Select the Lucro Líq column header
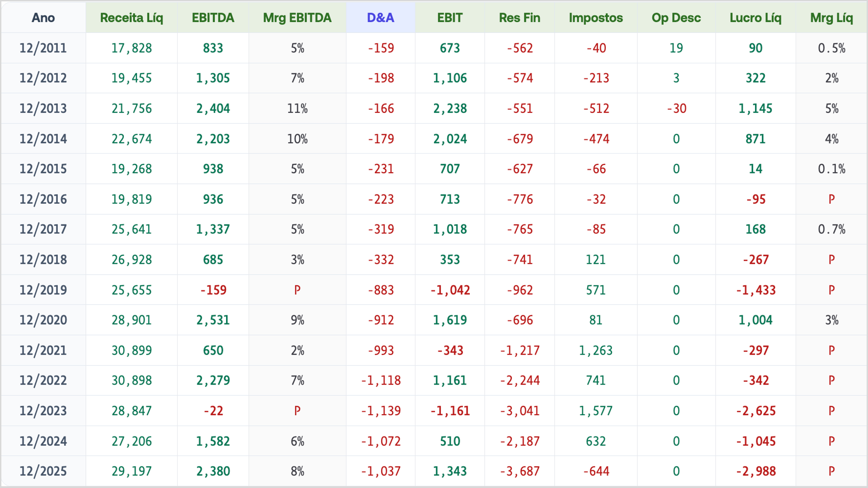The image size is (868, 488). pyautogui.click(x=755, y=18)
